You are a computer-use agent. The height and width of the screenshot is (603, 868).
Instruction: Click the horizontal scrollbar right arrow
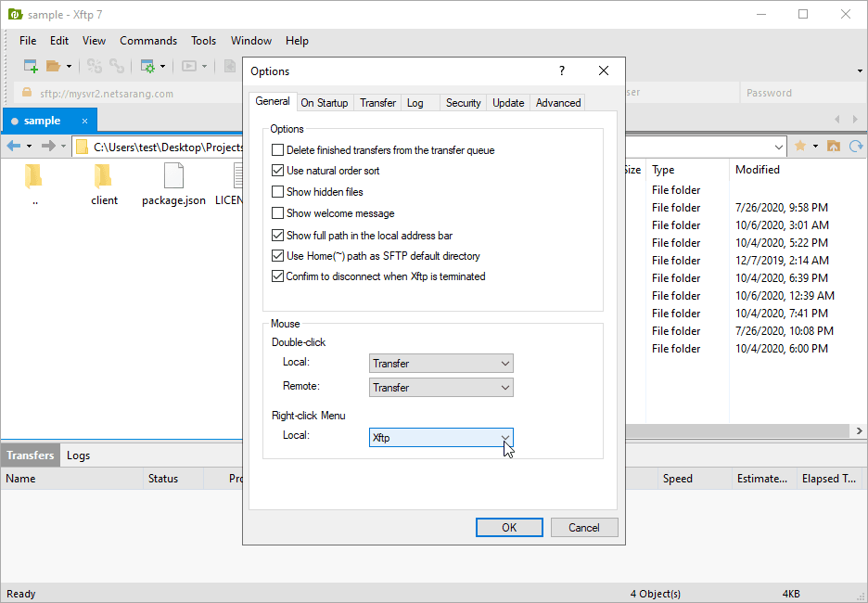click(859, 430)
